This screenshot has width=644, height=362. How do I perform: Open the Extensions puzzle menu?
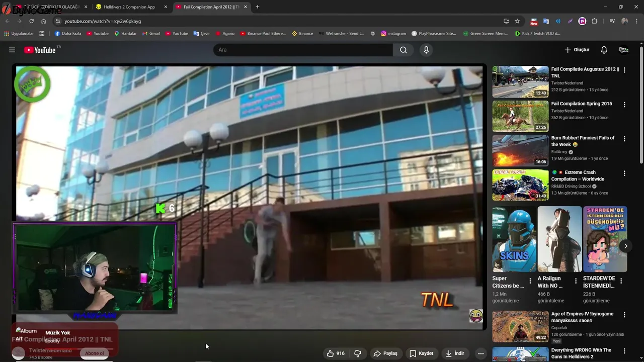594,21
